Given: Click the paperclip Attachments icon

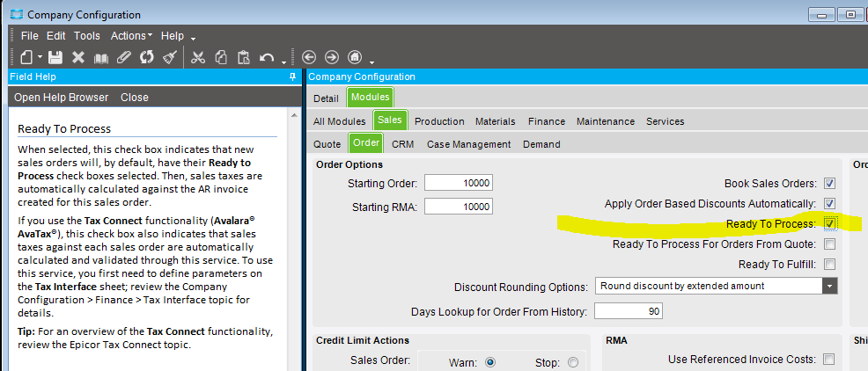Looking at the screenshot, I should pyautogui.click(x=124, y=57).
